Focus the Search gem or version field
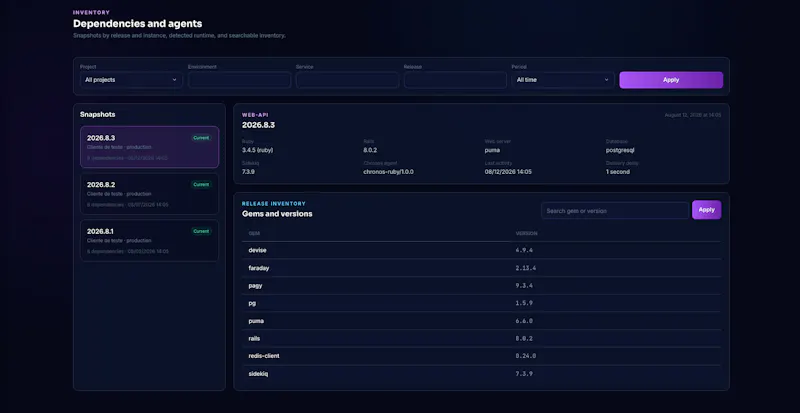 (615, 210)
